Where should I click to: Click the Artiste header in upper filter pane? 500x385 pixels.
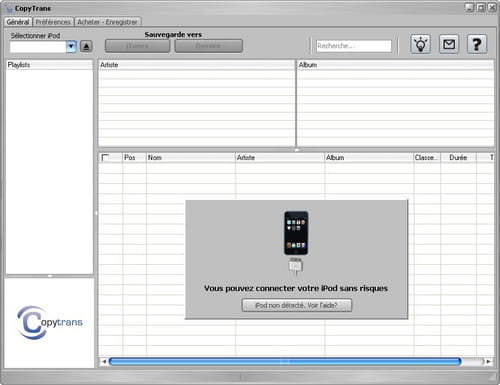(197, 65)
